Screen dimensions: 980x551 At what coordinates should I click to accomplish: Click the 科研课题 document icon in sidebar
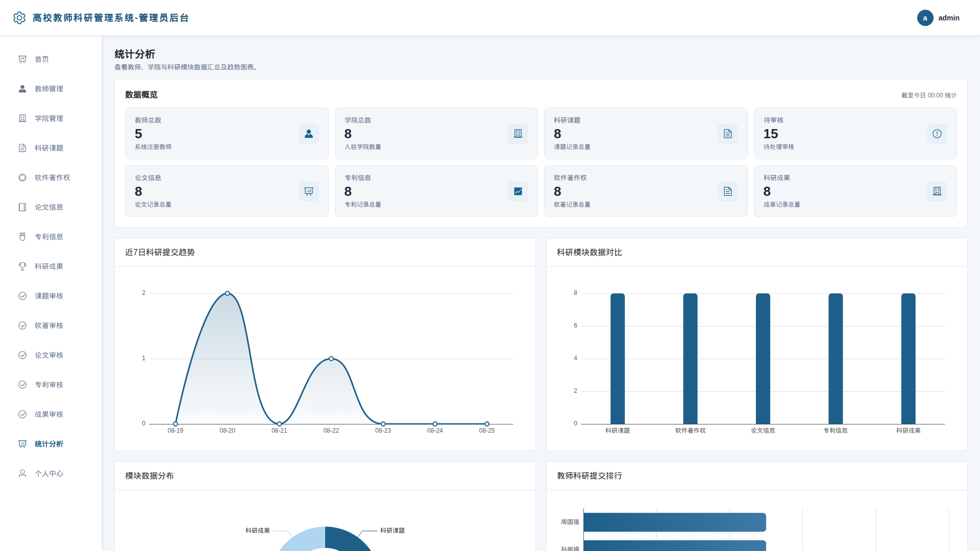point(22,148)
